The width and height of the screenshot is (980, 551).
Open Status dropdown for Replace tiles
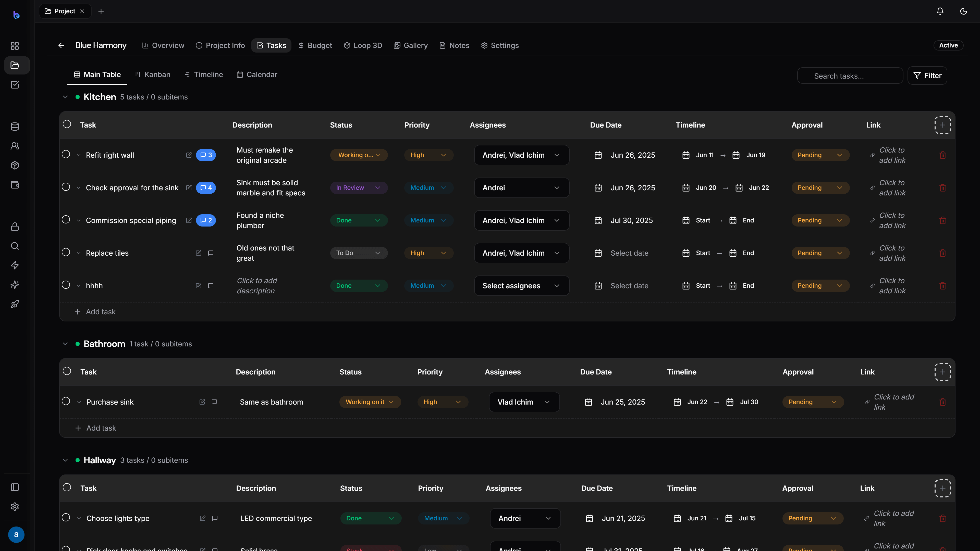click(358, 253)
